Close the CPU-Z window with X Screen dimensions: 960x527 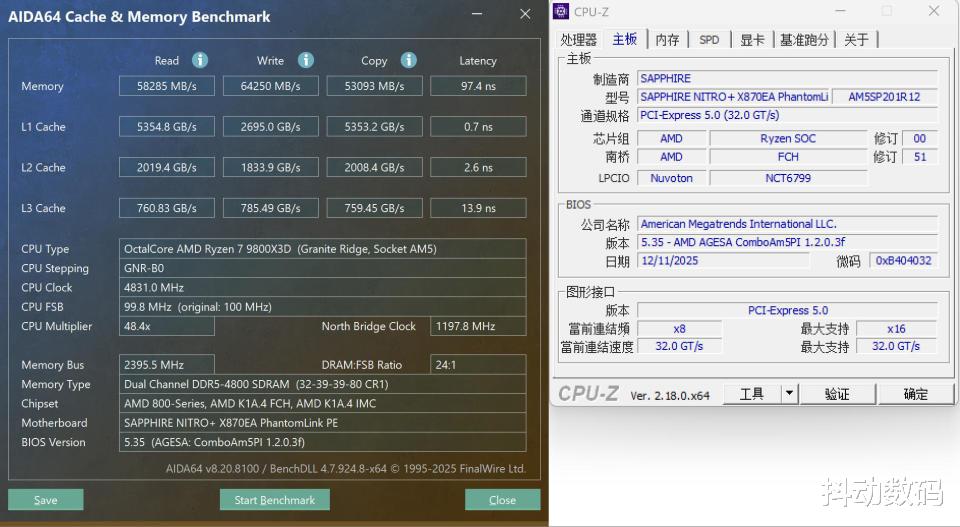click(x=934, y=11)
